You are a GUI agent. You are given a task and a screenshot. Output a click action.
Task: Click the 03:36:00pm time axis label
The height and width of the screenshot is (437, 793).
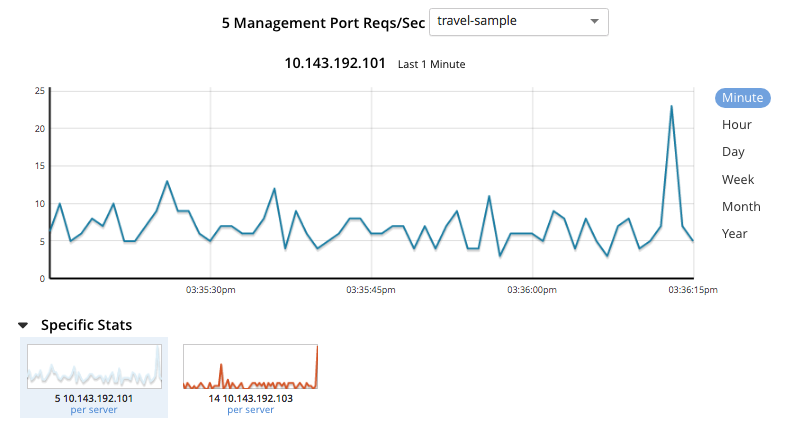532,290
